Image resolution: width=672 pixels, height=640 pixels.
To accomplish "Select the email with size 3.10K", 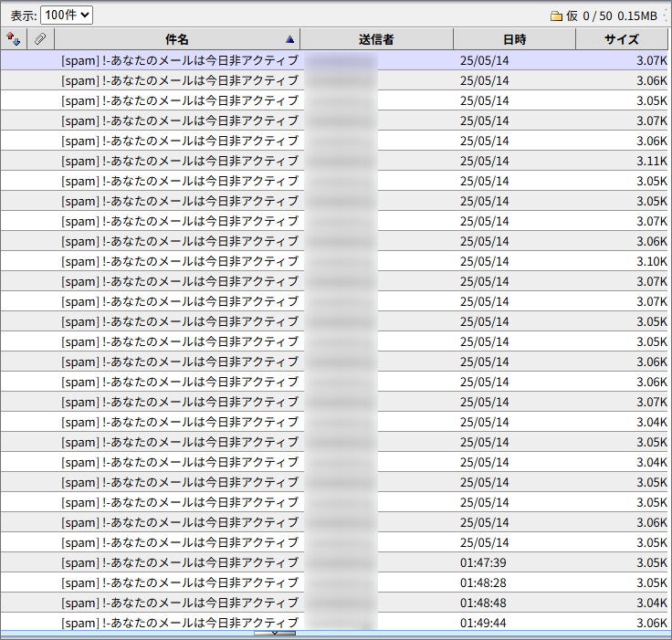I will coord(179,261).
